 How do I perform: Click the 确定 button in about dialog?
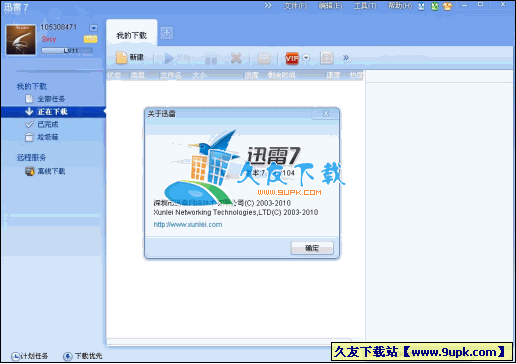click(x=312, y=248)
